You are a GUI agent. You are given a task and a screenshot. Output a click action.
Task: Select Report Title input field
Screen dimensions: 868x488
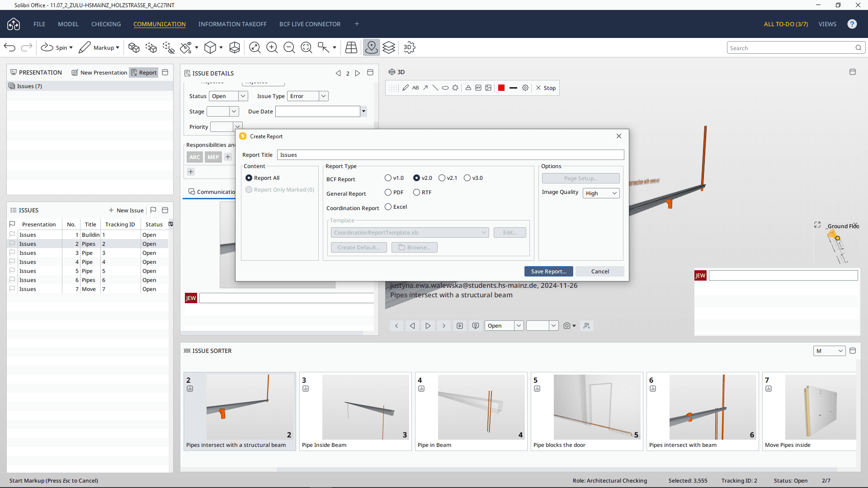[x=450, y=155]
